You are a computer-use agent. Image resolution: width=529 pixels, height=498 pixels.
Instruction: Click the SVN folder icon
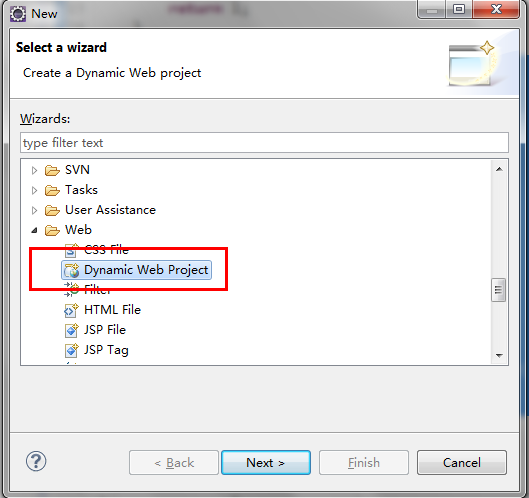(x=52, y=170)
